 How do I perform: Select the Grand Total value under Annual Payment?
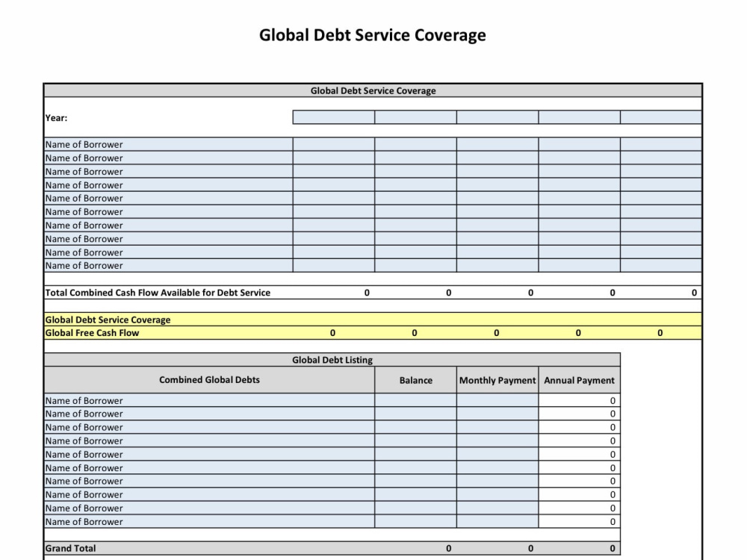(613, 548)
